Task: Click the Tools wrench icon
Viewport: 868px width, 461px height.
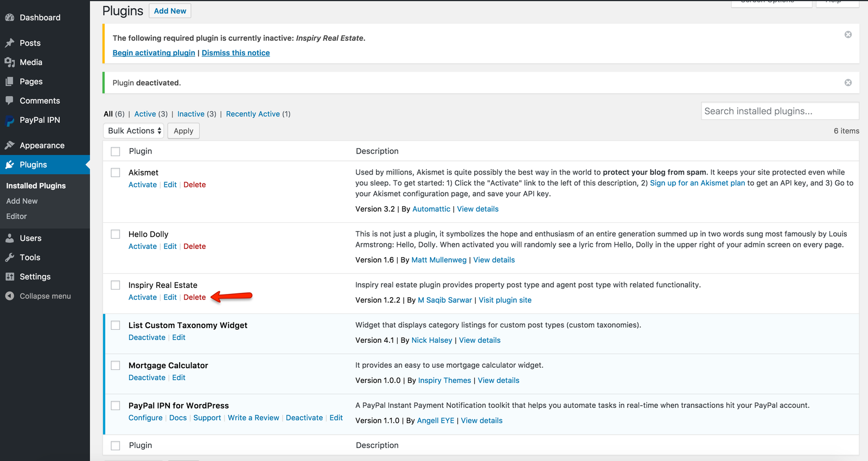Action: click(9, 258)
